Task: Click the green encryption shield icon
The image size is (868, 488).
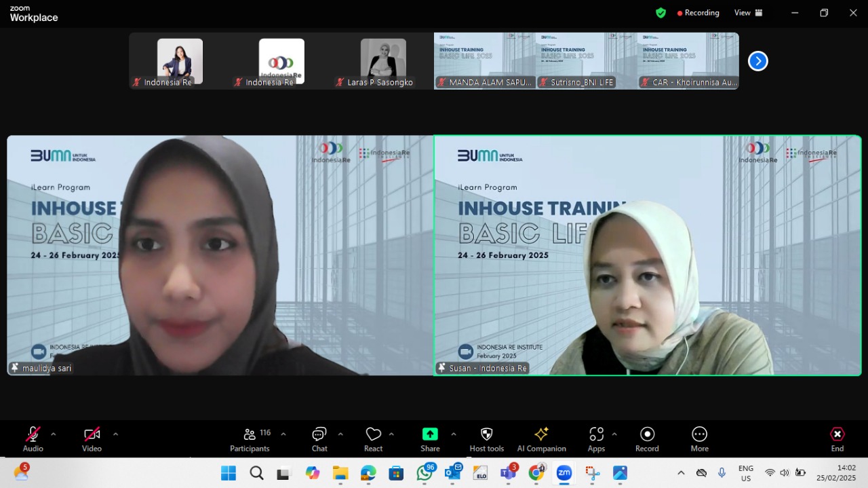Action: [x=660, y=13]
